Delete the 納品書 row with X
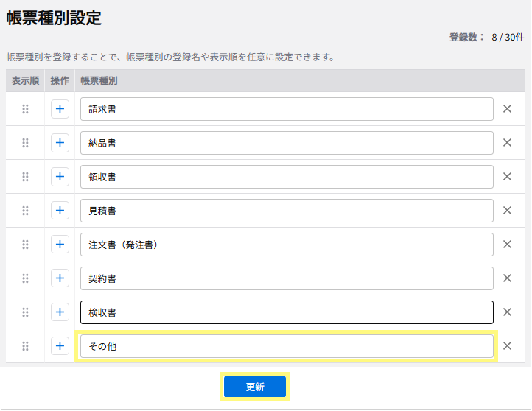 pyautogui.click(x=507, y=143)
